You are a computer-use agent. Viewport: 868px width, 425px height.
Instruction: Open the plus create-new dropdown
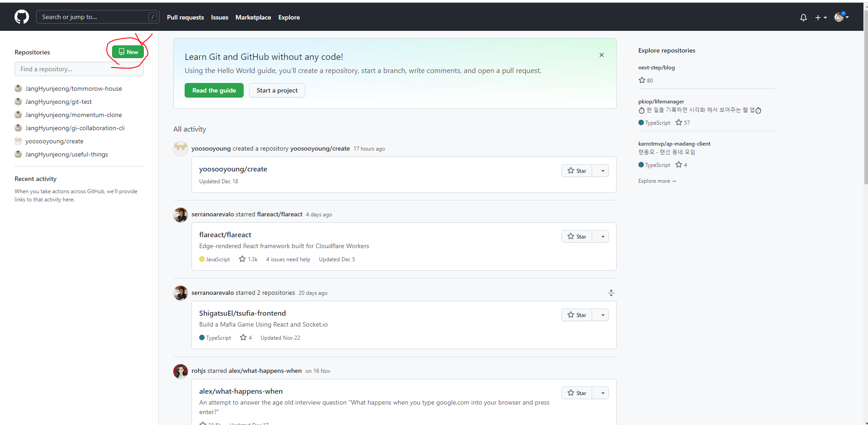click(821, 18)
